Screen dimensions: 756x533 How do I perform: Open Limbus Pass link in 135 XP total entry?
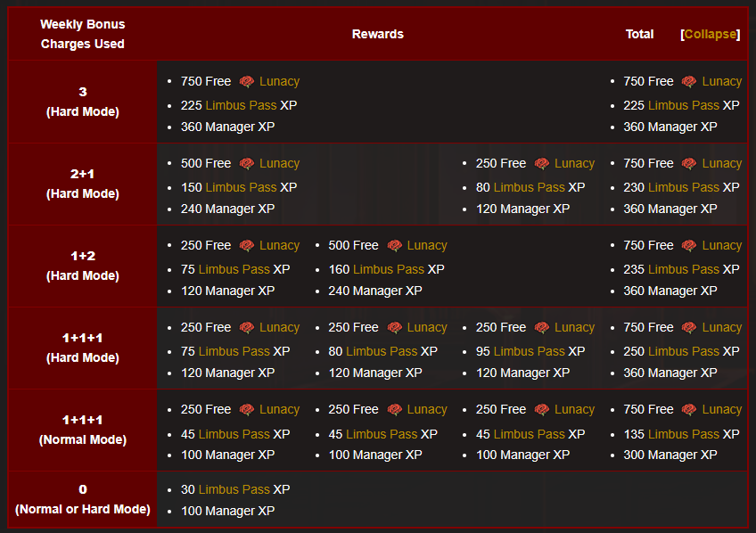tap(684, 434)
